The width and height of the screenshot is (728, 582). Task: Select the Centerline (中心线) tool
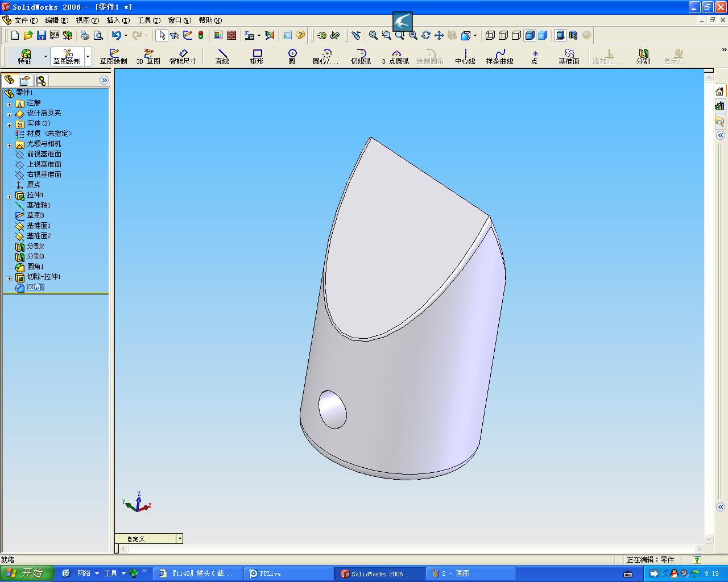465,56
